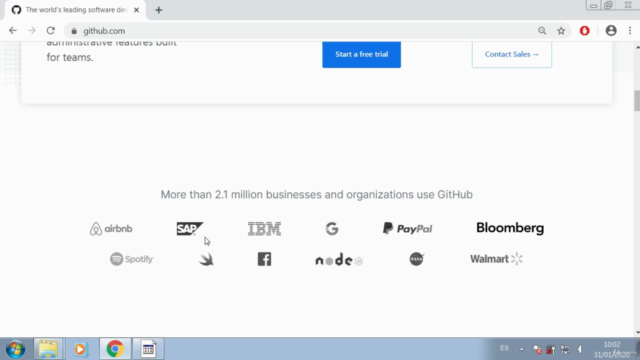The height and width of the screenshot is (360, 640).
Task: Click Start a free trial button
Action: pyautogui.click(x=361, y=54)
